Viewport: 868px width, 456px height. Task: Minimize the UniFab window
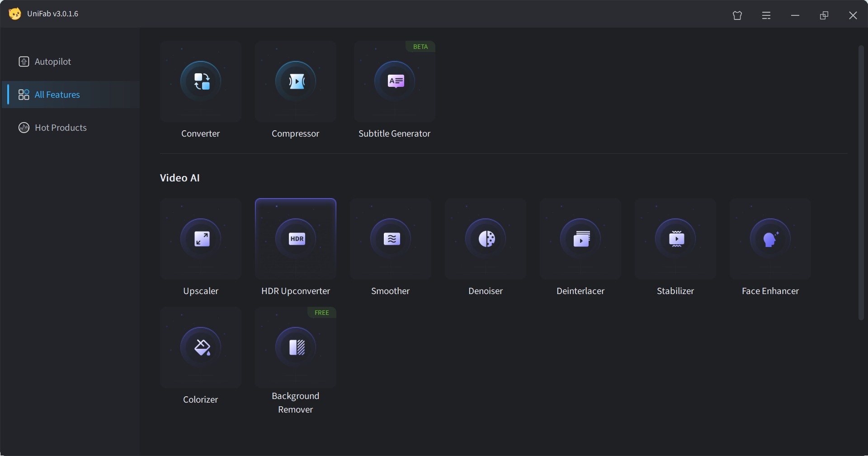click(795, 15)
